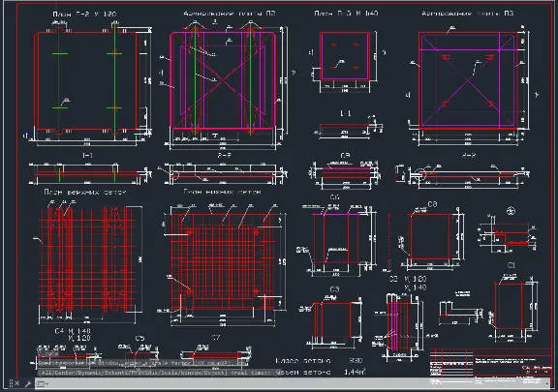Click the drawing title block table
558x392 pixels.
(x=490, y=367)
